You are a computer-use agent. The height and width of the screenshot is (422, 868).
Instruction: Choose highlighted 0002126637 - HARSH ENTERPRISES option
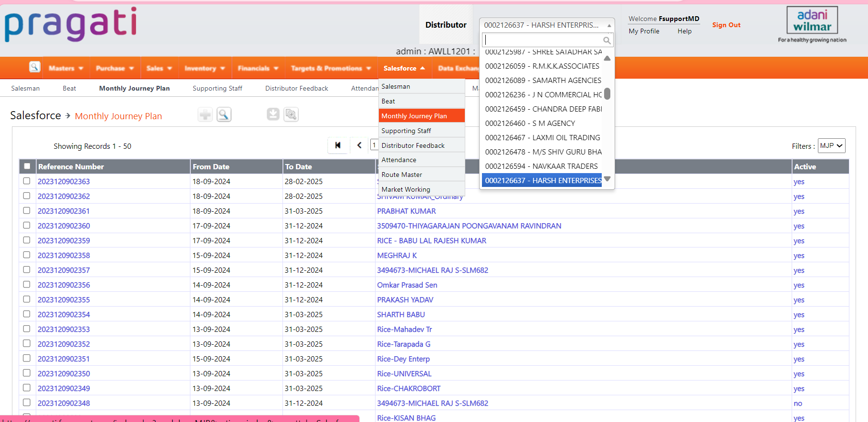[x=543, y=180]
